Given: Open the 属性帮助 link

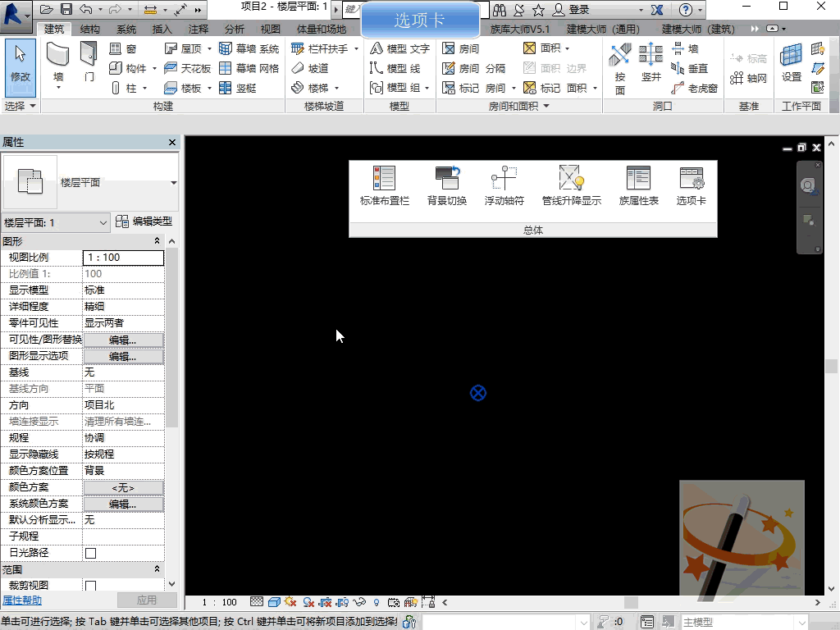Looking at the screenshot, I should click(x=22, y=600).
